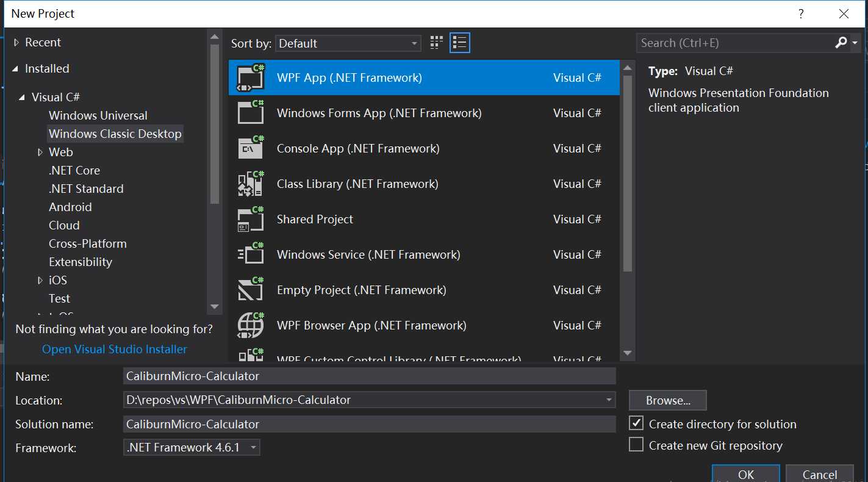Click the Location path text field
The height and width of the screenshot is (482, 868).
click(363, 400)
